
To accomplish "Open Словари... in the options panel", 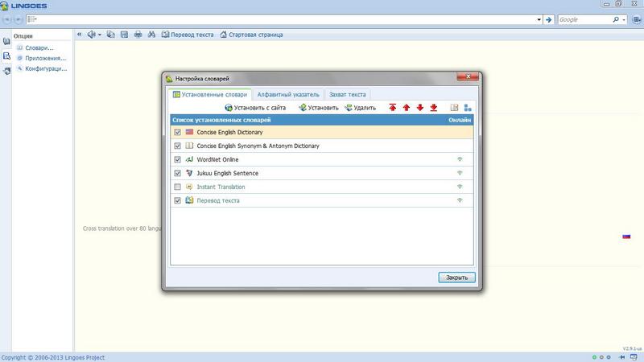I will click(x=39, y=47).
